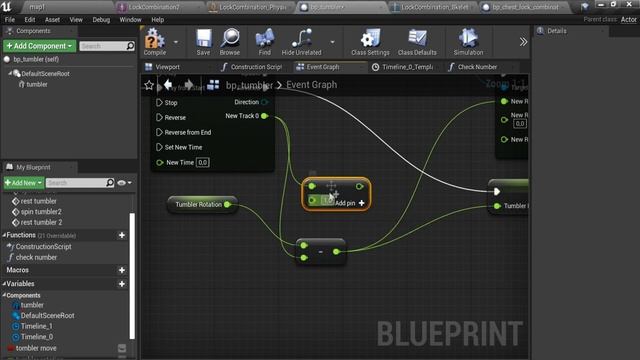Collapse Variables section
The width and height of the screenshot is (640, 360).
[x=4, y=284]
